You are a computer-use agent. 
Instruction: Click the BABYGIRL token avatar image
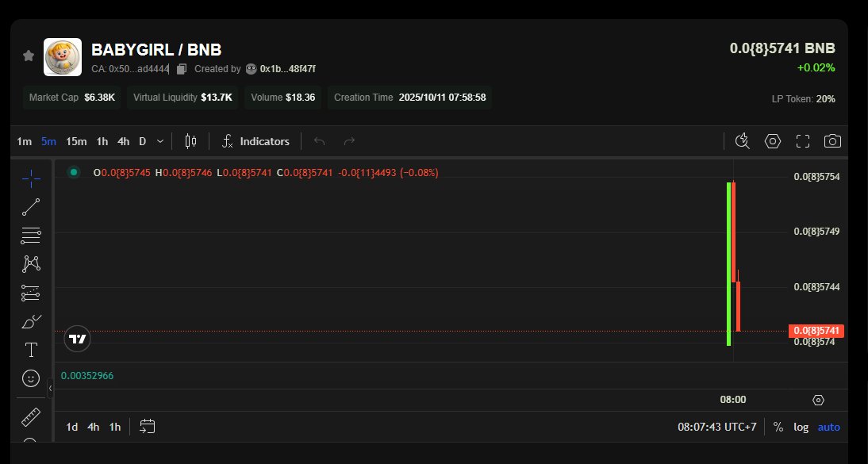[63, 57]
